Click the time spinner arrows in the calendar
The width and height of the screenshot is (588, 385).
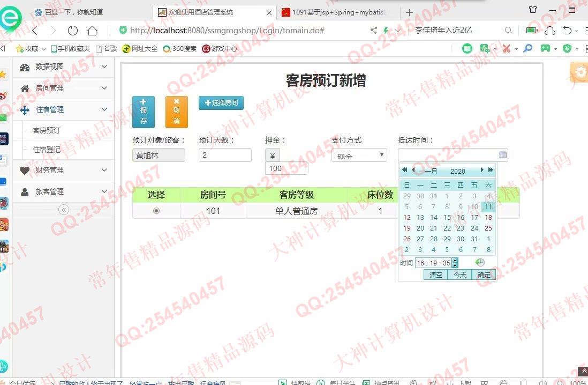coord(455,263)
